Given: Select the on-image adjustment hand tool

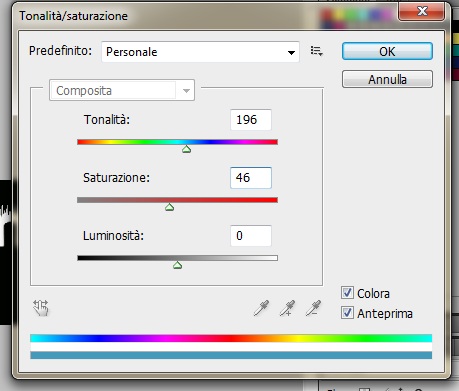Looking at the screenshot, I should click(41, 307).
